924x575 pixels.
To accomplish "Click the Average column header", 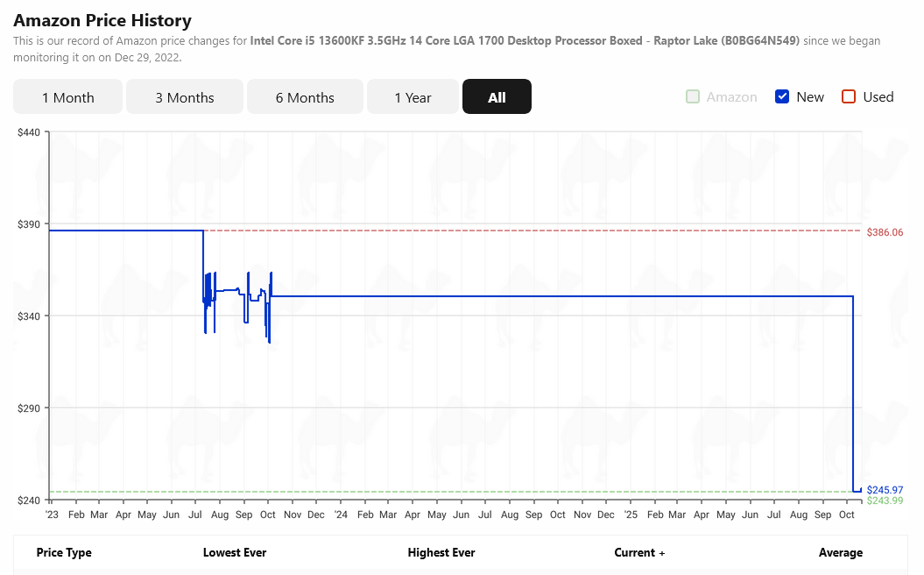I will tap(840, 552).
